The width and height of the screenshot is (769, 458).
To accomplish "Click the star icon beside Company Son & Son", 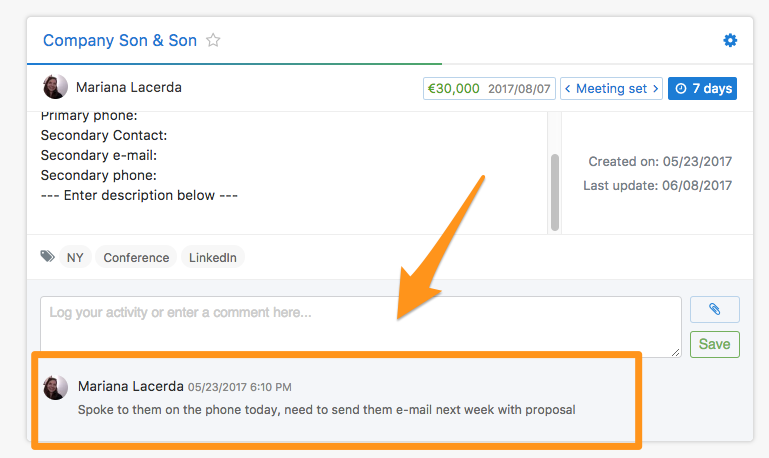I will [x=213, y=41].
